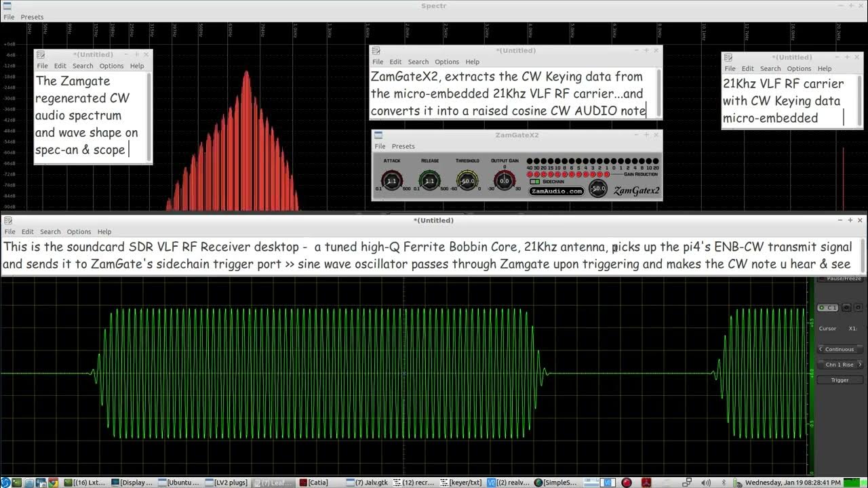Open the Chn 1 Rise trigger source selector
Screen dimensions: 868x488
coord(840,365)
